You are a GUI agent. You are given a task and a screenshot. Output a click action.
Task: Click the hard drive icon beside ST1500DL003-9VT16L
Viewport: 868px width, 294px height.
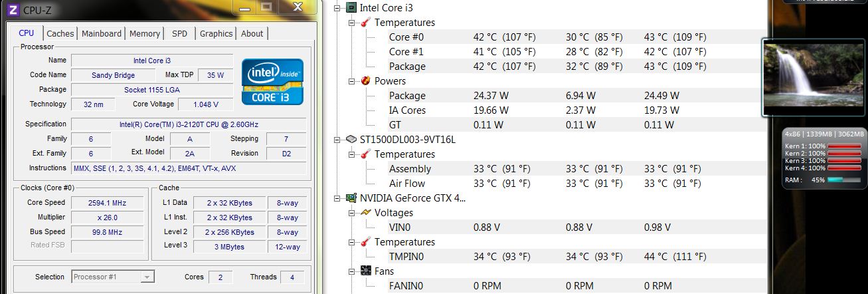[350, 140]
